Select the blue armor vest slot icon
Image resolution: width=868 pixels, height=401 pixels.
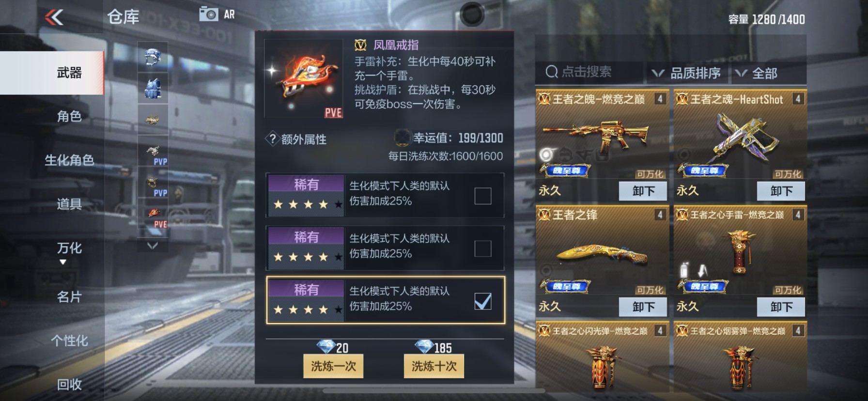[153, 88]
